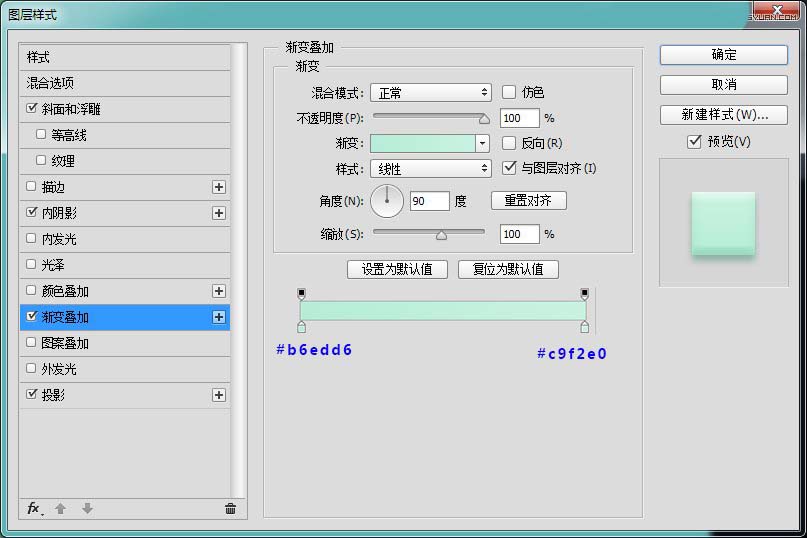Viewport: 807px width, 538px height.
Task: Click the plus icon beside 描边
Action: pos(219,187)
